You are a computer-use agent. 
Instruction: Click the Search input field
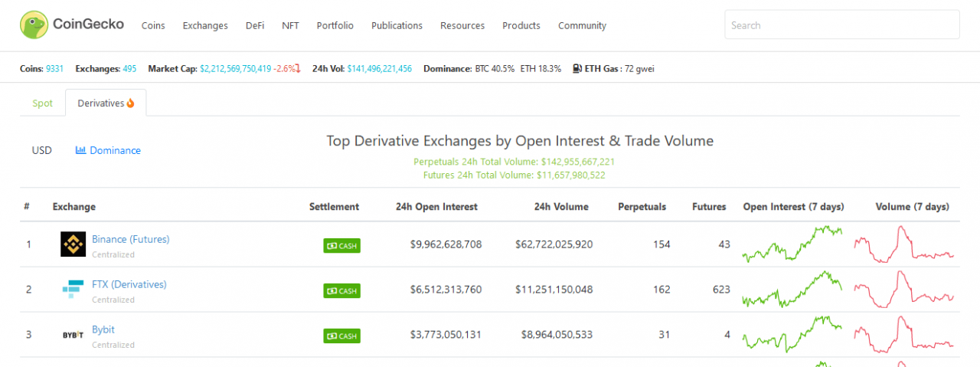[842, 25]
